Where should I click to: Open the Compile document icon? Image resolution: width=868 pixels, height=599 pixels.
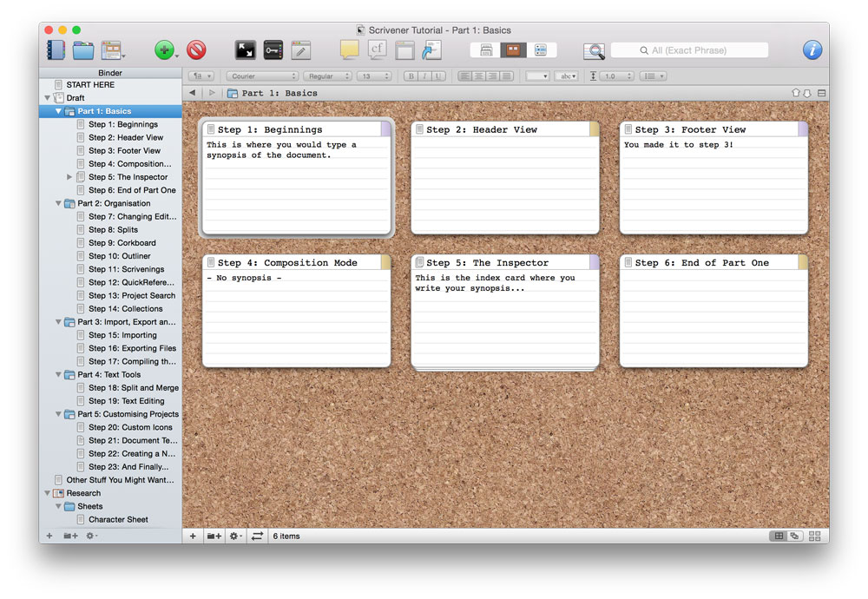tap(404, 49)
